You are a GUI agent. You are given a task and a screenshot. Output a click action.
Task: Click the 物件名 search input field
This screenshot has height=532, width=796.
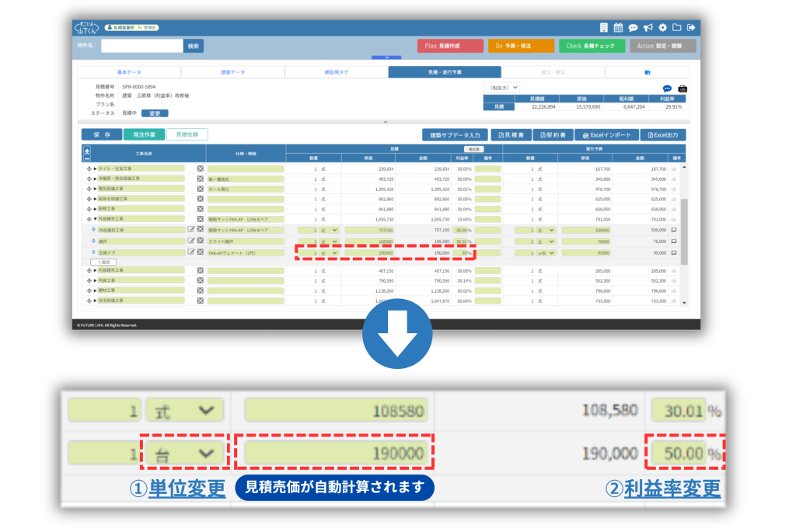(x=142, y=46)
